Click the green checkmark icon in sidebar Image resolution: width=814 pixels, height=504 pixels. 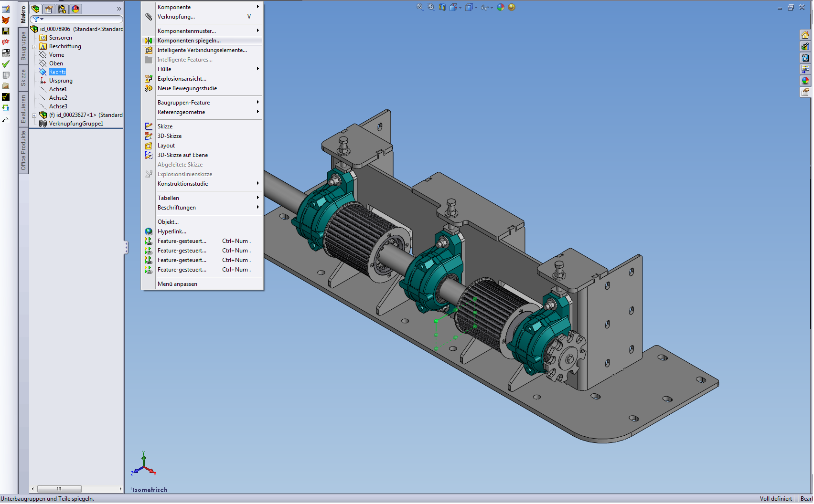[6, 64]
